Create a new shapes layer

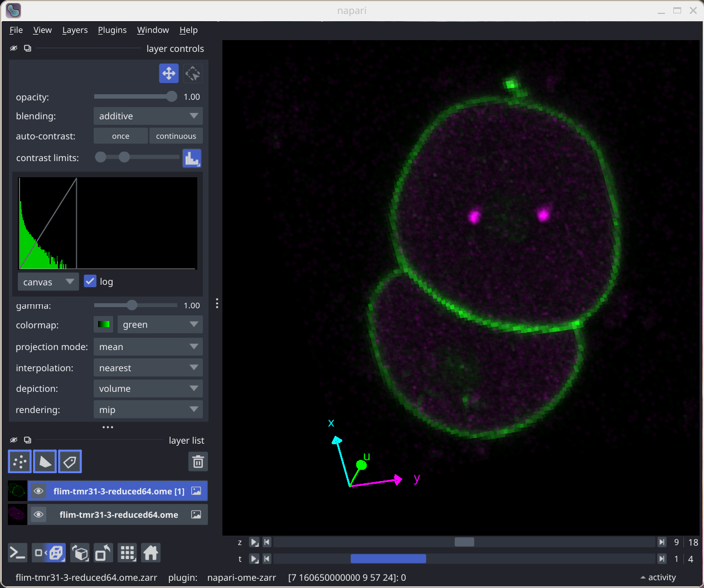pos(45,461)
